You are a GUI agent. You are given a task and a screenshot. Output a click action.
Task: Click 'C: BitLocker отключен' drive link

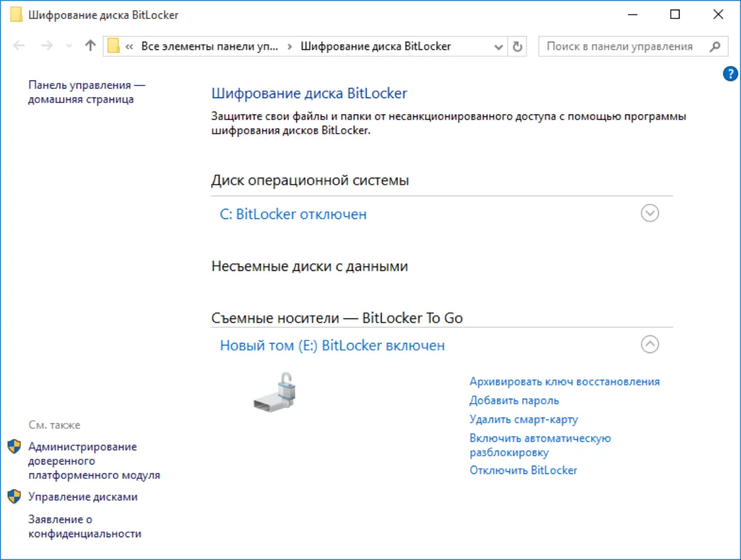point(293,214)
